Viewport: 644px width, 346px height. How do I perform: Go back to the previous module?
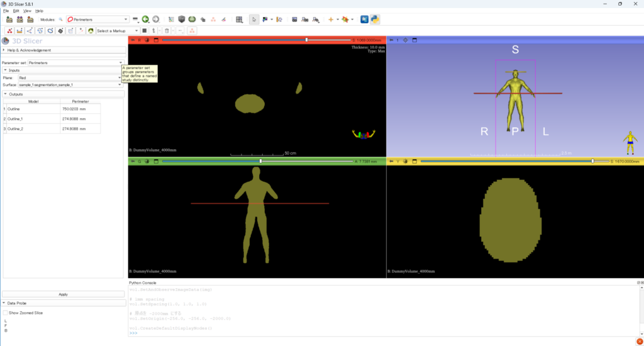pos(145,20)
